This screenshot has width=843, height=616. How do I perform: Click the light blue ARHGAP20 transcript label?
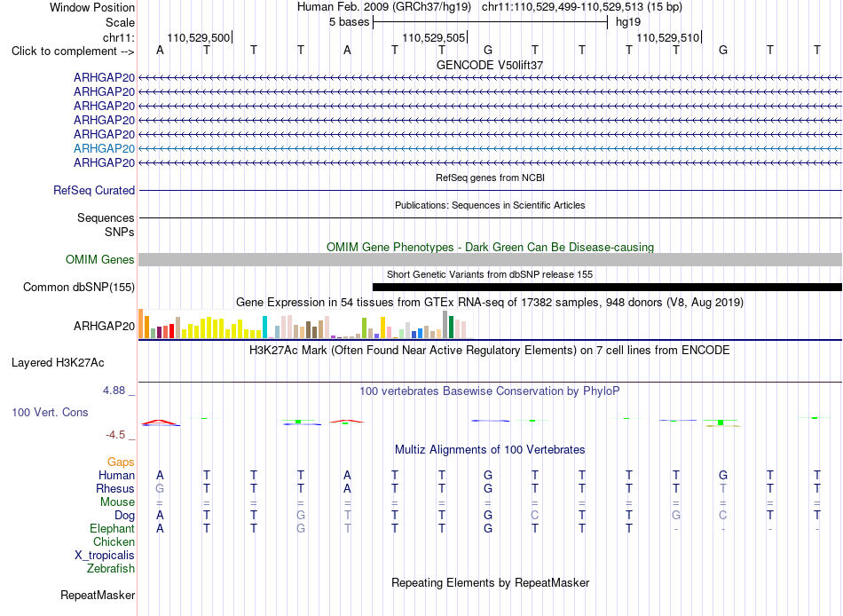click(105, 148)
